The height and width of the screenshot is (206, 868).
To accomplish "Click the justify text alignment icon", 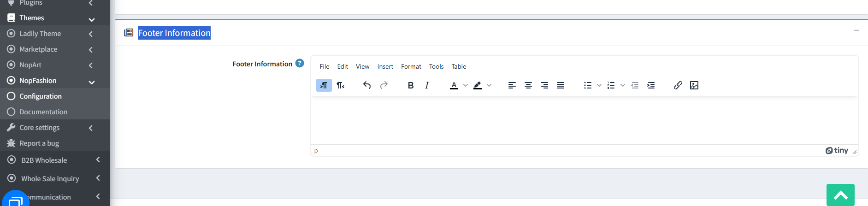I will 561,85.
